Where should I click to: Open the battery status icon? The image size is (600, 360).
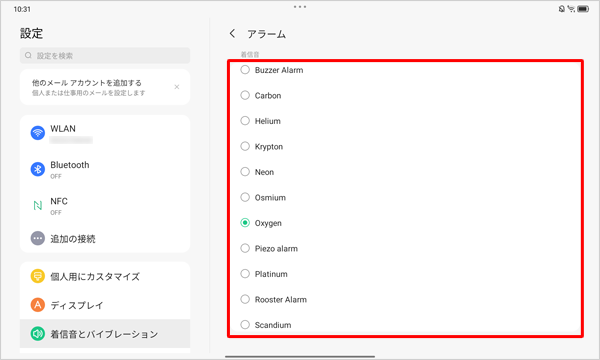pos(583,9)
